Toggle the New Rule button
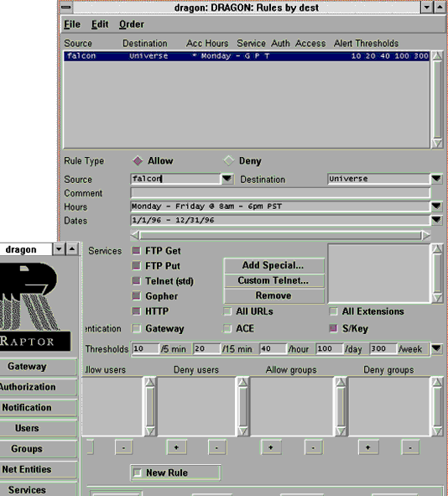 [x=176, y=473]
